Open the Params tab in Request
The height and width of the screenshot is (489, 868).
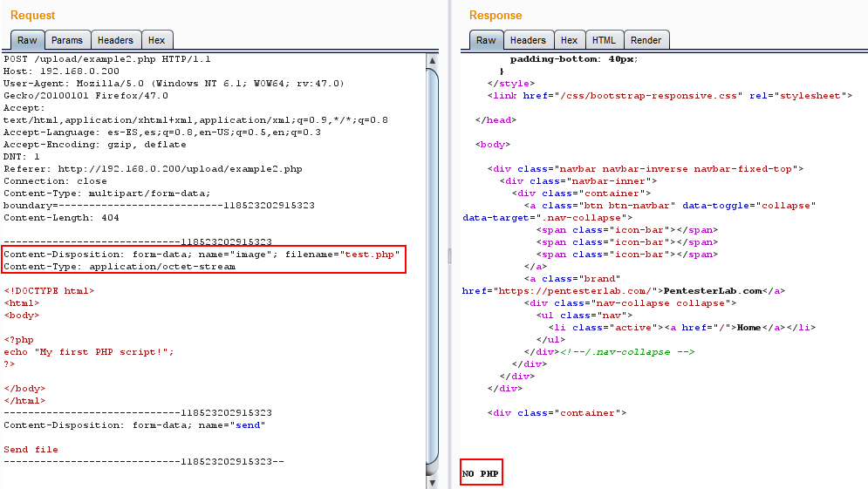pos(67,40)
